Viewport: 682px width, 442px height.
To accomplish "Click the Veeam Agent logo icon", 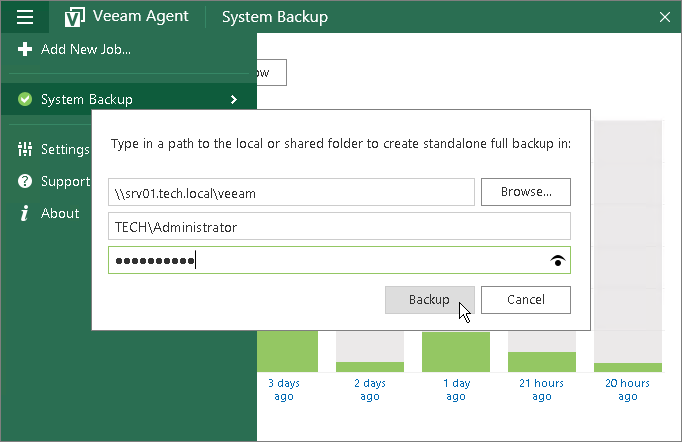I will coord(74,17).
